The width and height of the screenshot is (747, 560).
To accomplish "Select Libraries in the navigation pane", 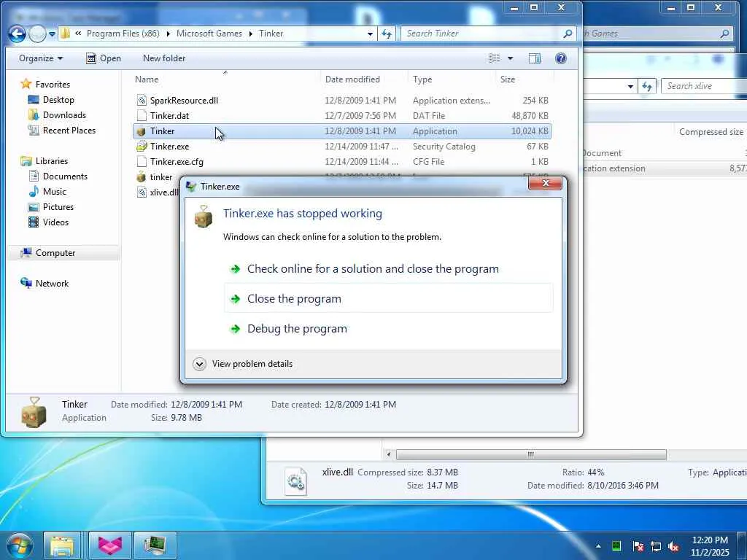I will [x=44, y=161].
